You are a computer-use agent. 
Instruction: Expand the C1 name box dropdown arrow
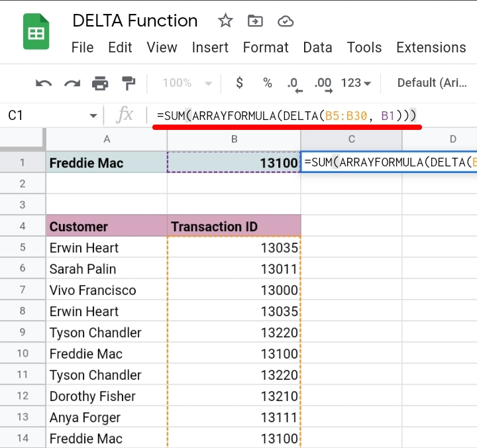coord(93,116)
